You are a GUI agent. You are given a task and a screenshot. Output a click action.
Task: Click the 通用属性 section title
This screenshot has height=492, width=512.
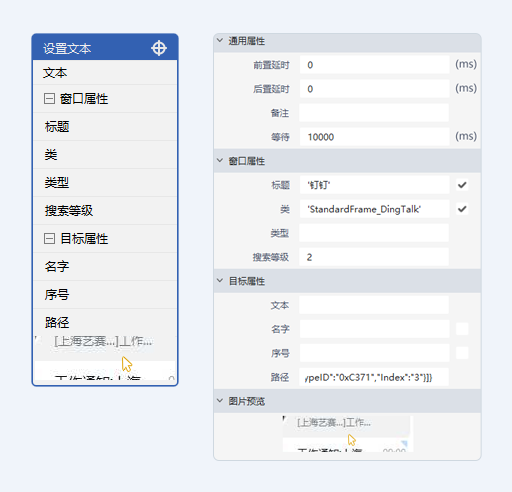click(247, 41)
